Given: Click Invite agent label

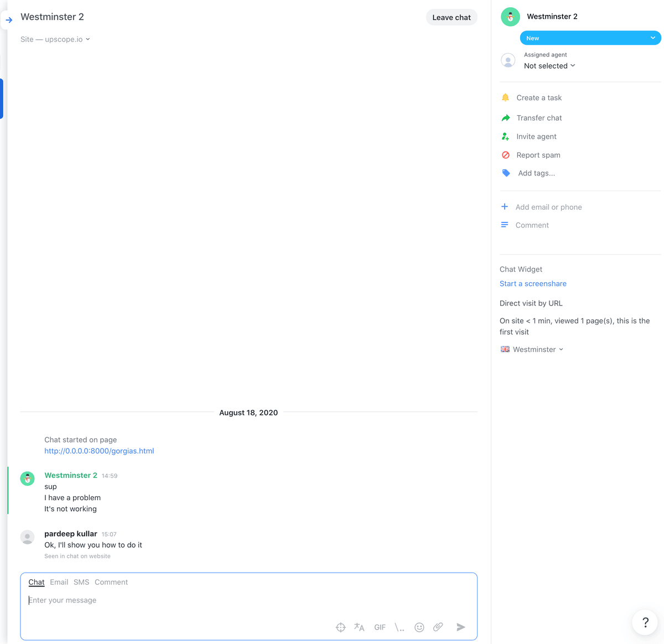Looking at the screenshot, I should 537,136.
